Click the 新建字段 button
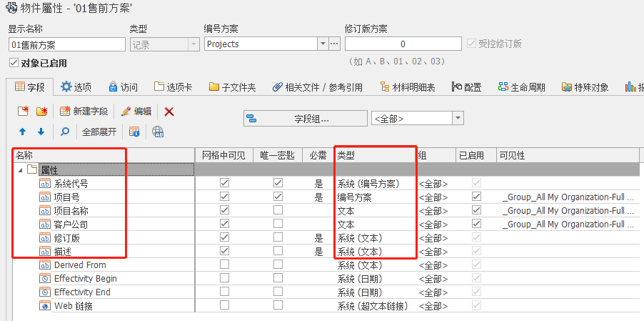 pyautogui.click(x=84, y=111)
